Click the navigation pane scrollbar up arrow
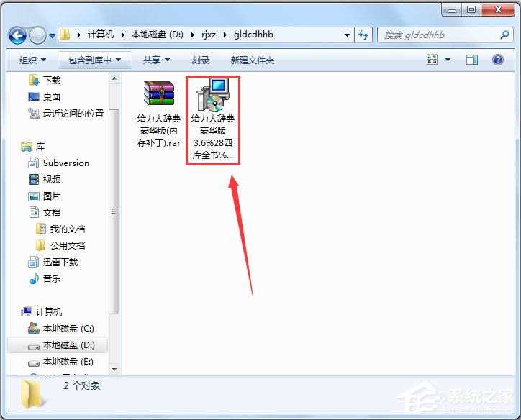 click(114, 79)
